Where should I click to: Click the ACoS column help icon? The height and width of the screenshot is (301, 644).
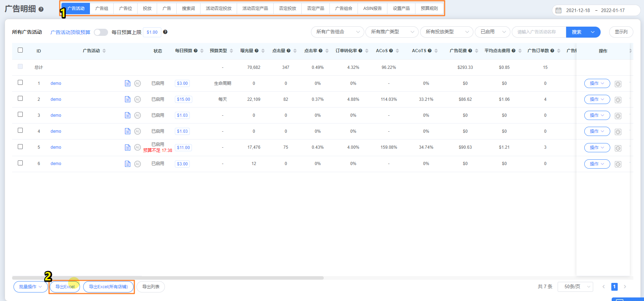[391, 51]
